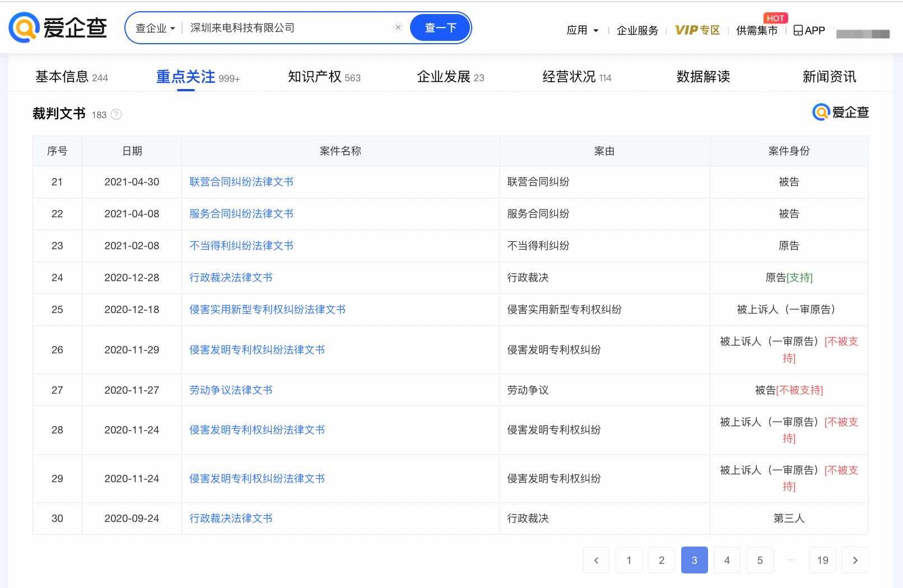The width and height of the screenshot is (903, 588).
Task: Open 侵害实用新型专利权纠纷法律文书 link
Action: point(267,310)
